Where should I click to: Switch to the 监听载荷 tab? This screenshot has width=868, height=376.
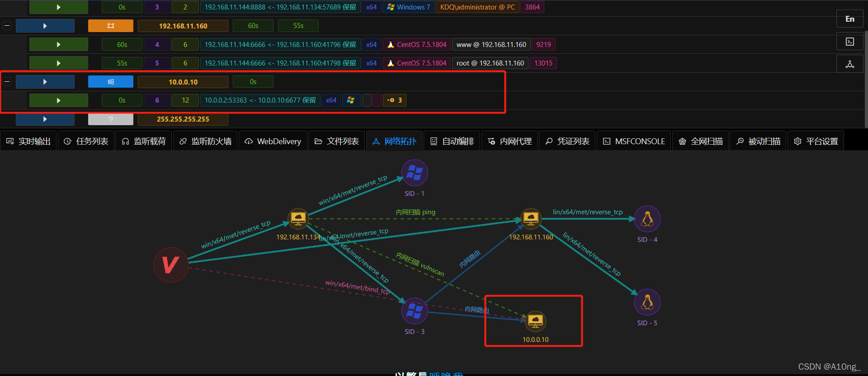[x=143, y=141]
